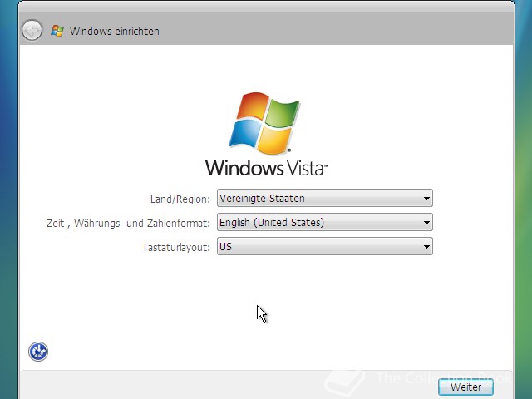Click the back arrow button
The image size is (532, 399).
tap(32, 31)
